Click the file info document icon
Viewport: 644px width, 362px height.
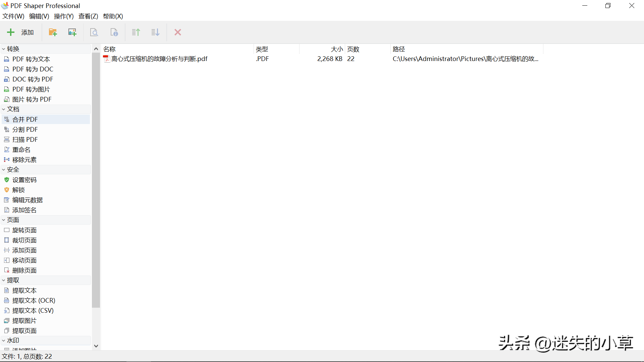click(114, 32)
